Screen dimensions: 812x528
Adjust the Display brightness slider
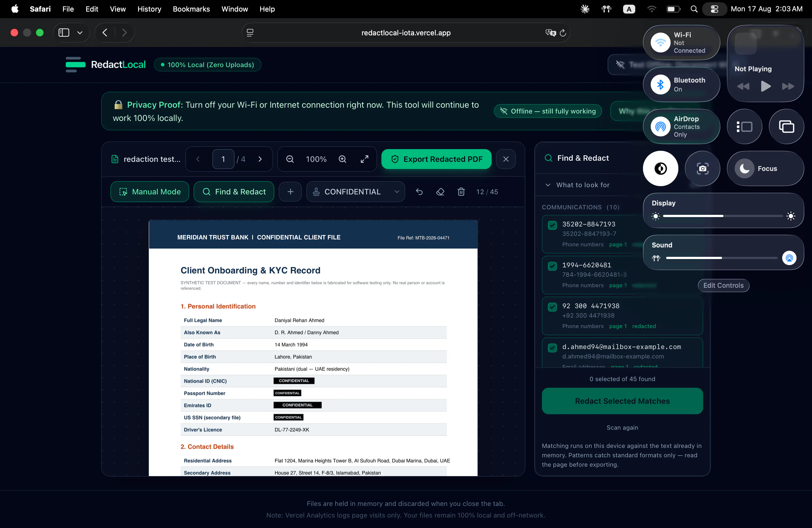coord(723,216)
